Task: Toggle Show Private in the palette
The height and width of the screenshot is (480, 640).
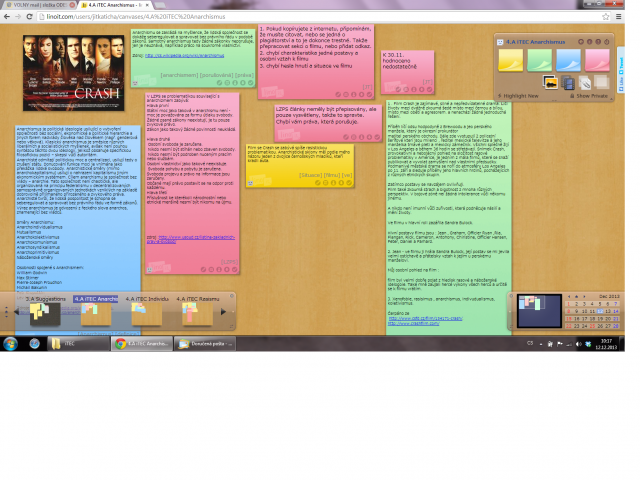Action: (x=589, y=96)
